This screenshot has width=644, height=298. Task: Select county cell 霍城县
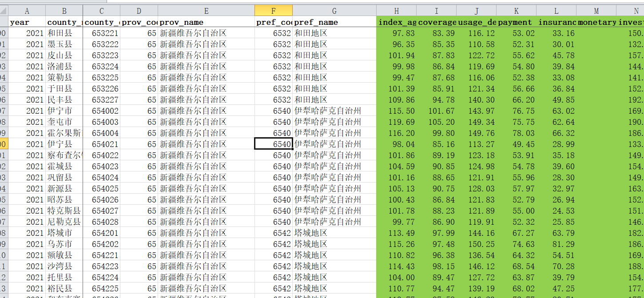[x=64, y=166]
